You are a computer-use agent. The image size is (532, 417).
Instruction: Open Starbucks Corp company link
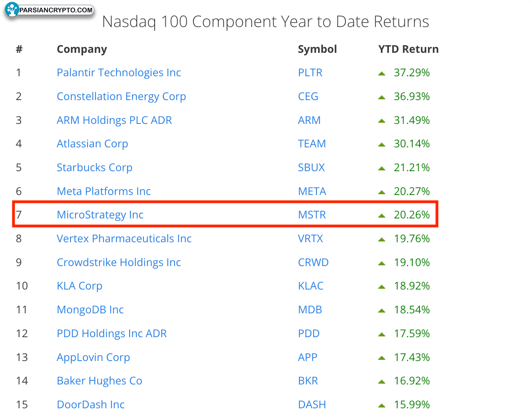point(95,168)
